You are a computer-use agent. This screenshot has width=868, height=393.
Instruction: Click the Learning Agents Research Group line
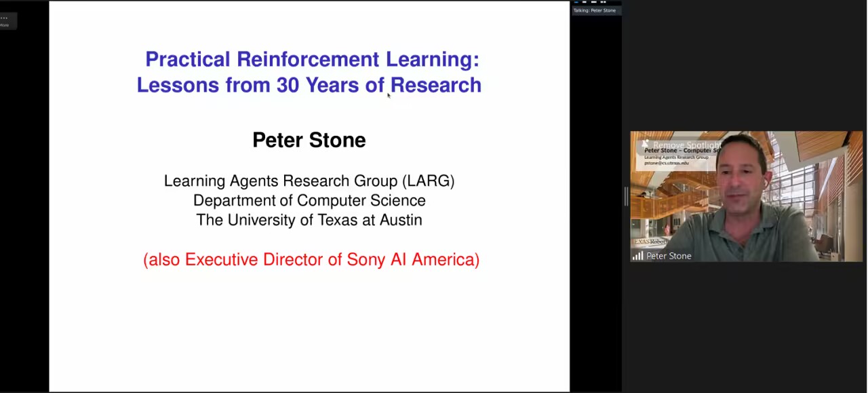click(309, 181)
